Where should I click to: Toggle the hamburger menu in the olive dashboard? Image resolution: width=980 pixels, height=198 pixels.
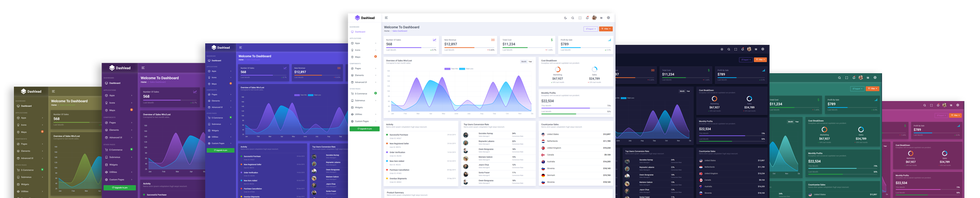(x=53, y=91)
